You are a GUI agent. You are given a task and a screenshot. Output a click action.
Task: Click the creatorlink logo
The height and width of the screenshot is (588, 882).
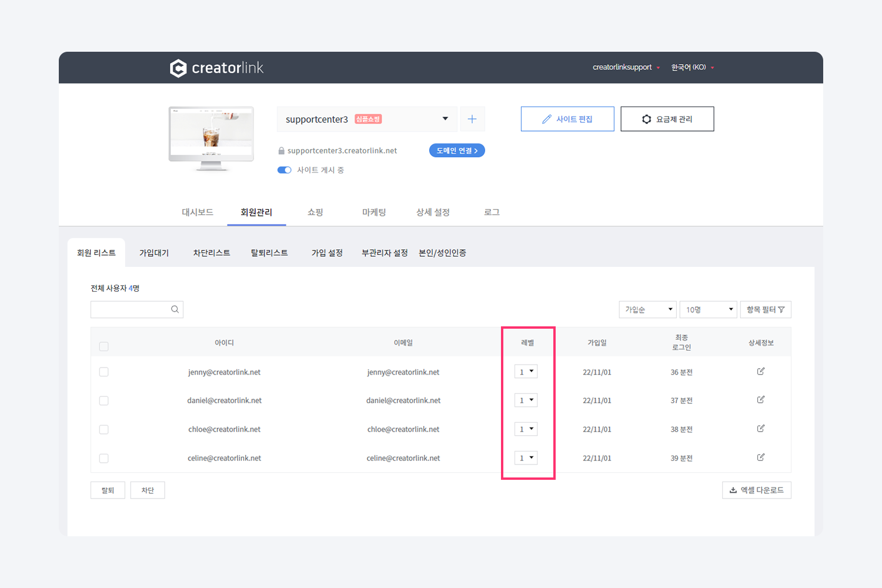216,68
